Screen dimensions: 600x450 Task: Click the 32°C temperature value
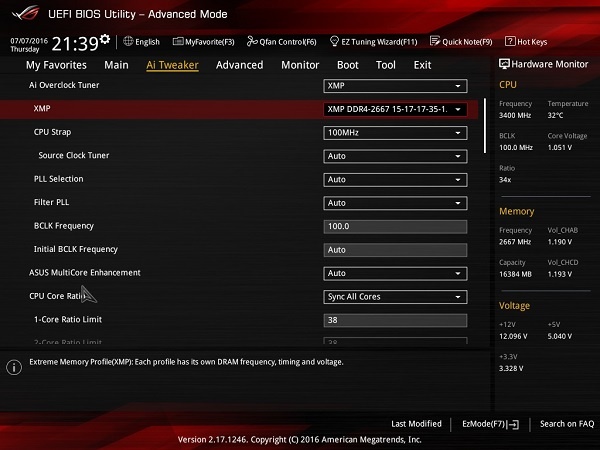point(555,116)
